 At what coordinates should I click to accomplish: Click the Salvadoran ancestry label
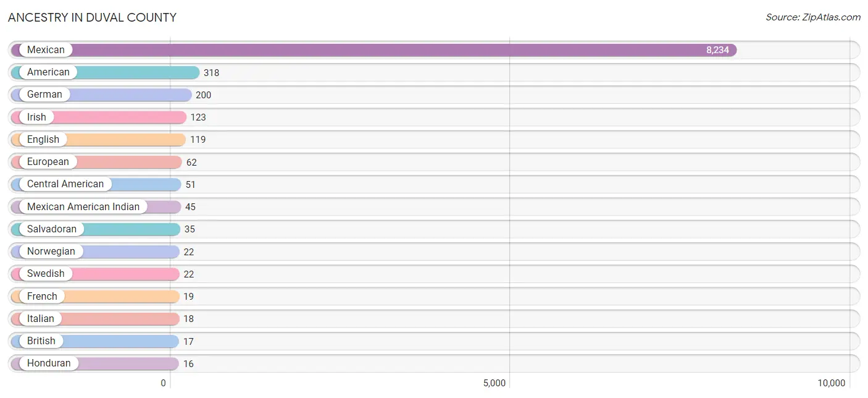point(52,229)
